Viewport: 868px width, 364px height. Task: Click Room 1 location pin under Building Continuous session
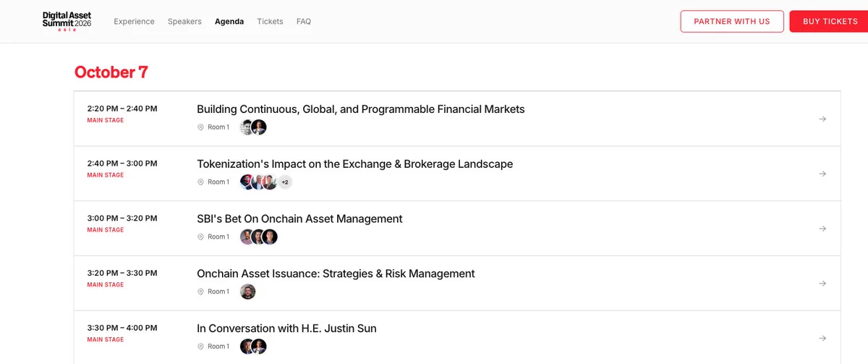201,127
